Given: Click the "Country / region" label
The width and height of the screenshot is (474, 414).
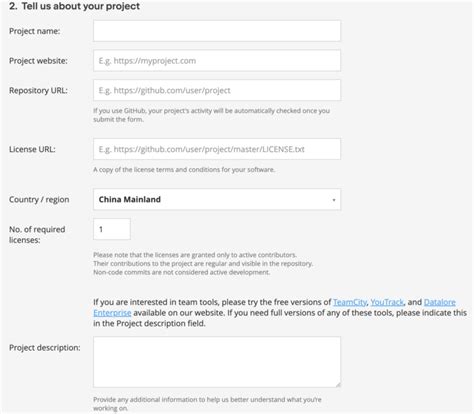Looking at the screenshot, I should pyautogui.click(x=39, y=199).
